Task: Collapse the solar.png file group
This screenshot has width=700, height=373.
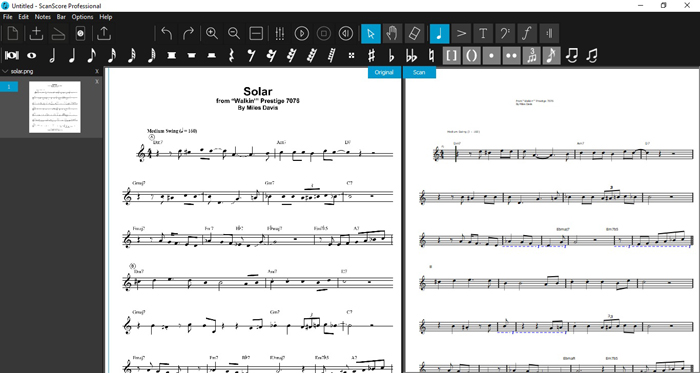Action: click(x=5, y=71)
